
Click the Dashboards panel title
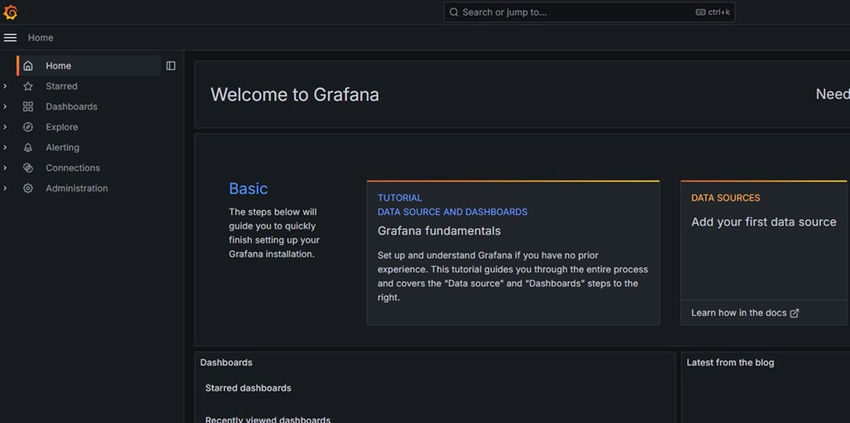[x=226, y=363]
